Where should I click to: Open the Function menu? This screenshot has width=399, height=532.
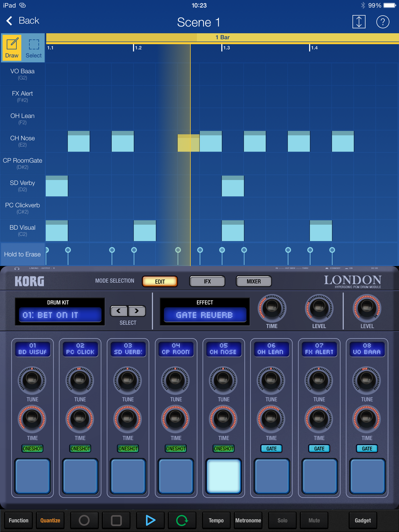[x=18, y=520]
